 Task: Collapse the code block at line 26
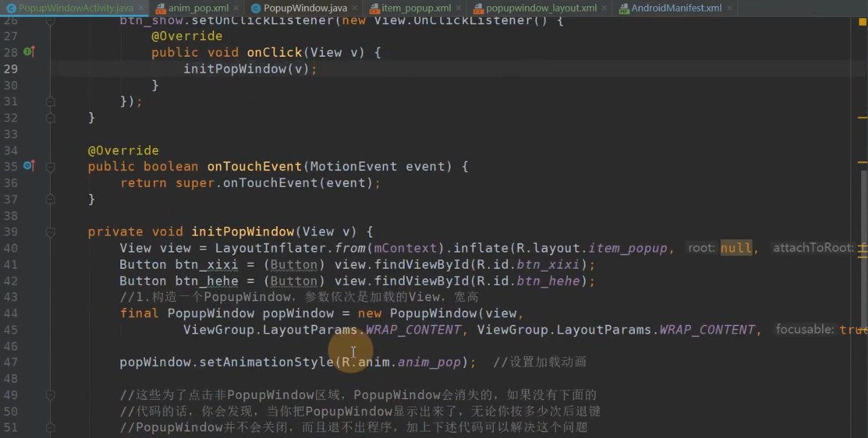coord(50,20)
